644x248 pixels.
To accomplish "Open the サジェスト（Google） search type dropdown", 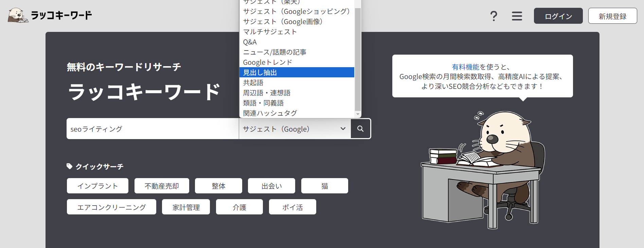I will pyautogui.click(x=295, y=129).
